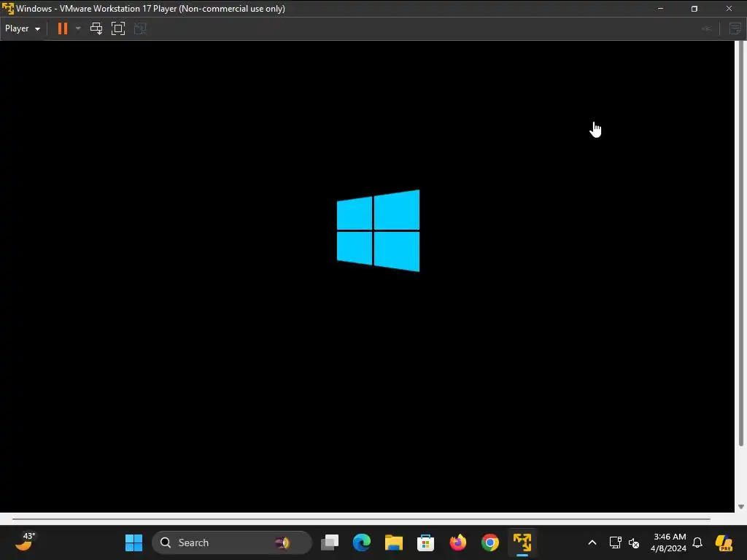
Task: Expand the power options arrow beside Pause
Action: pyautogui.click(x=78, y=28)
